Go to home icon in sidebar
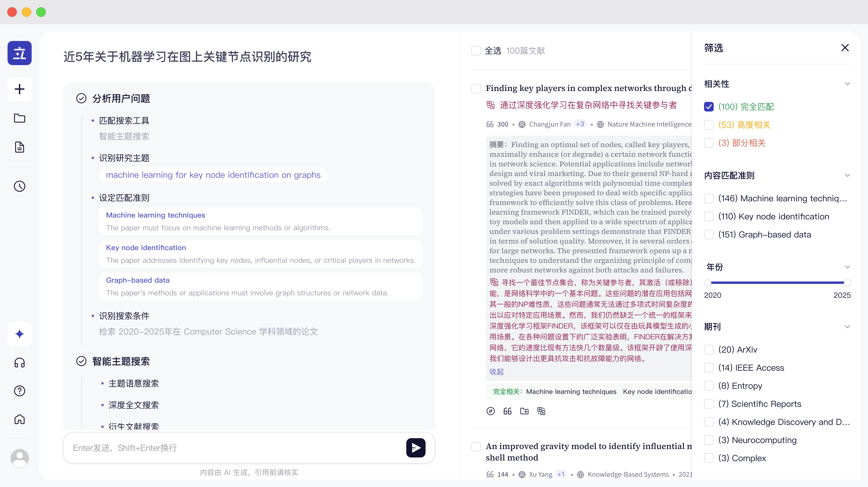This screenshot has width=868, height=487. [x=20, y=419]
